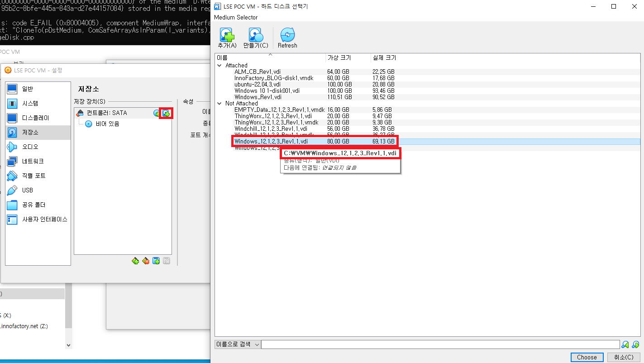Open 오디오 settings category
This screenshot has height=363, width=644.
coord(38,147)
